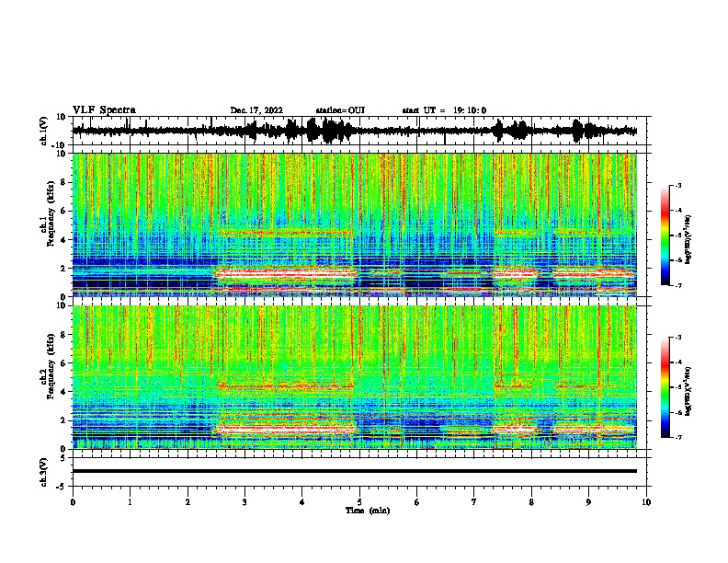Click the "6" kHz tick on ch.1 spectrogram

pos(64,211)
